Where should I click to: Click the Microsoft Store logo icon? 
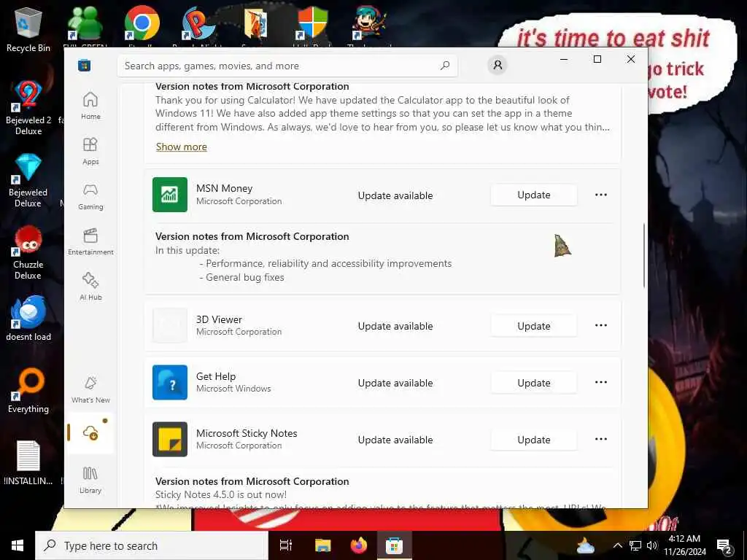point(85,65)
